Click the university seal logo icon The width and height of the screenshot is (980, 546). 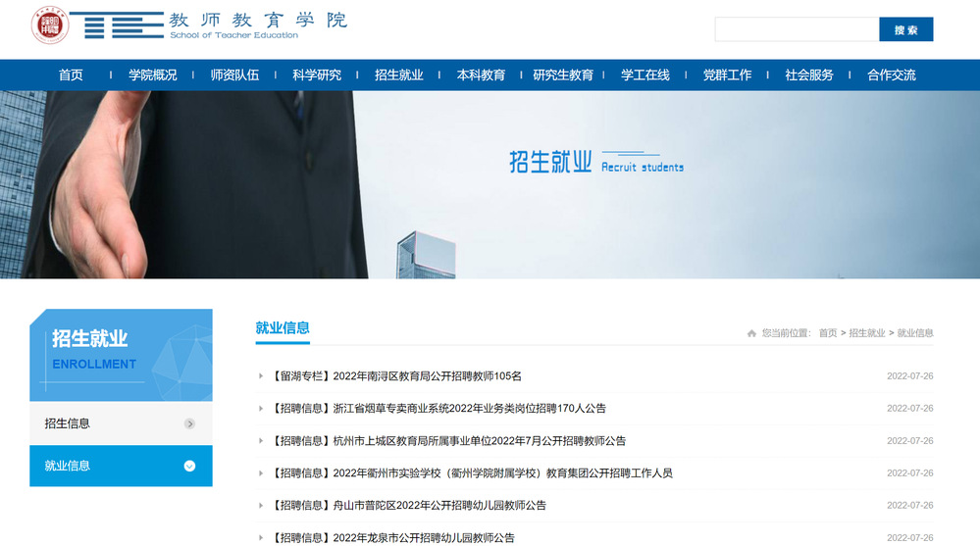coord(50,25)
